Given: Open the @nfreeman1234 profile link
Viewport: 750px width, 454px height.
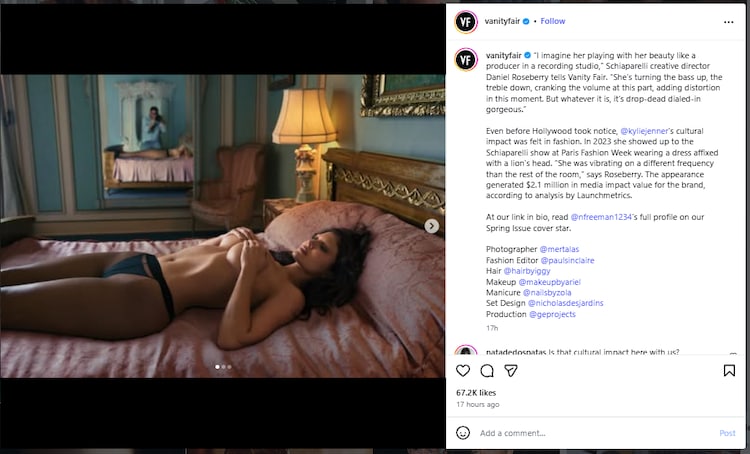Looking at the screenshot, I should click(x=601, y=217).
